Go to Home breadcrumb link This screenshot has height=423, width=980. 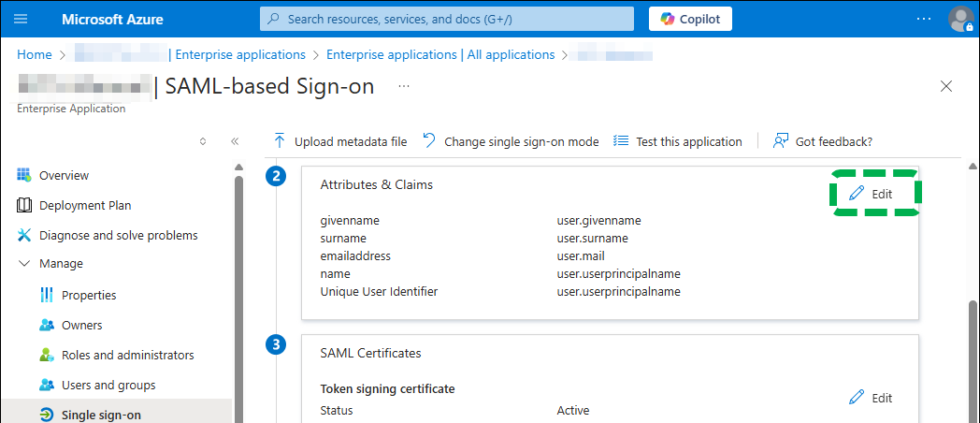(x=35, y=54)
